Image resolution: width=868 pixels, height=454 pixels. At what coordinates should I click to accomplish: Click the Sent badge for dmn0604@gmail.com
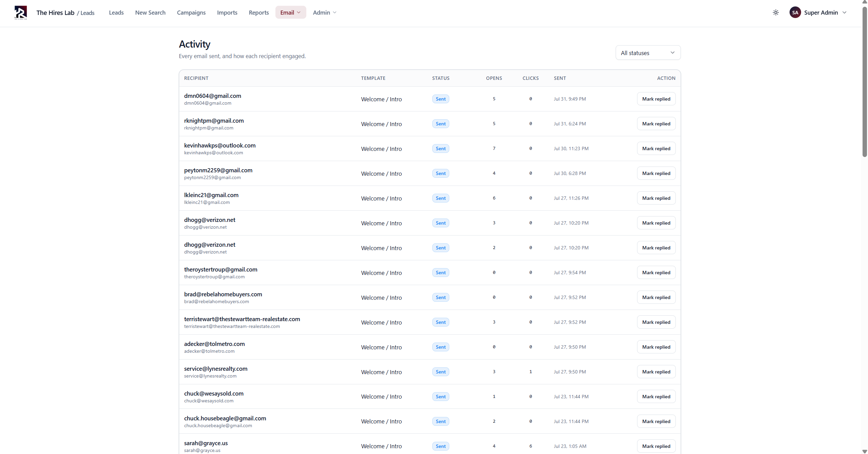point(440,99)
